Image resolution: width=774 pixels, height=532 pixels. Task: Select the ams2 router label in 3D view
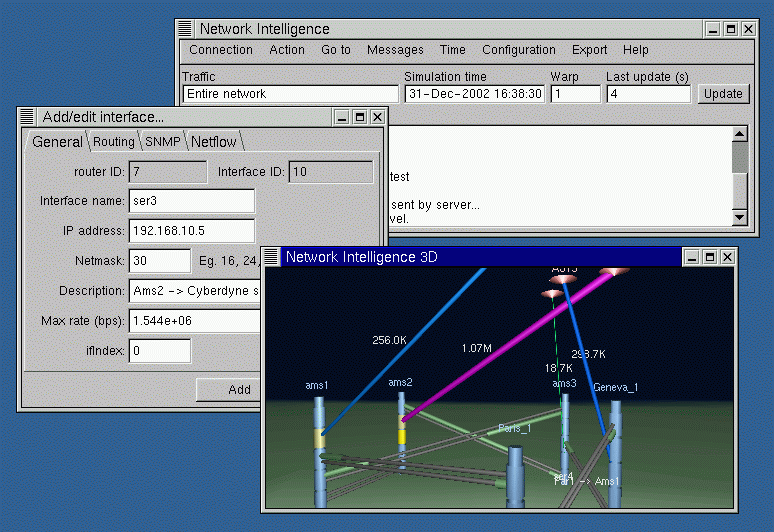(x=400, y=382)
